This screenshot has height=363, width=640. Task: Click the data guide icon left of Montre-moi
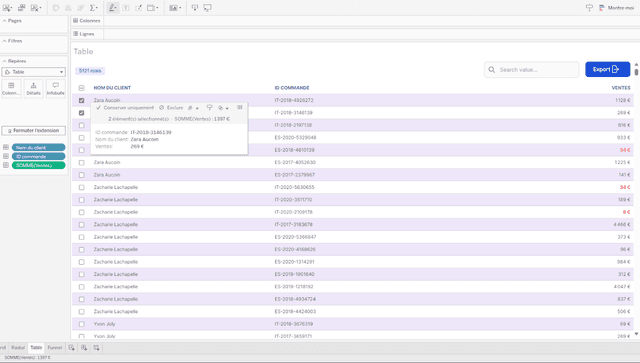tap(589, 8)
